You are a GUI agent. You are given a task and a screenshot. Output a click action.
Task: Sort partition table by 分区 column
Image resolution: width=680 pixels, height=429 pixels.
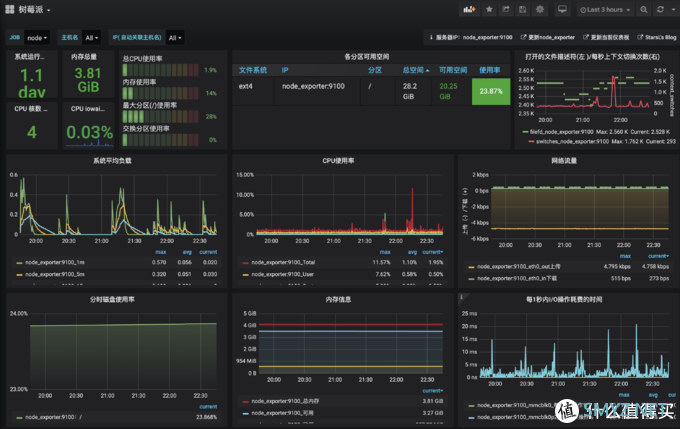(375, 70)
